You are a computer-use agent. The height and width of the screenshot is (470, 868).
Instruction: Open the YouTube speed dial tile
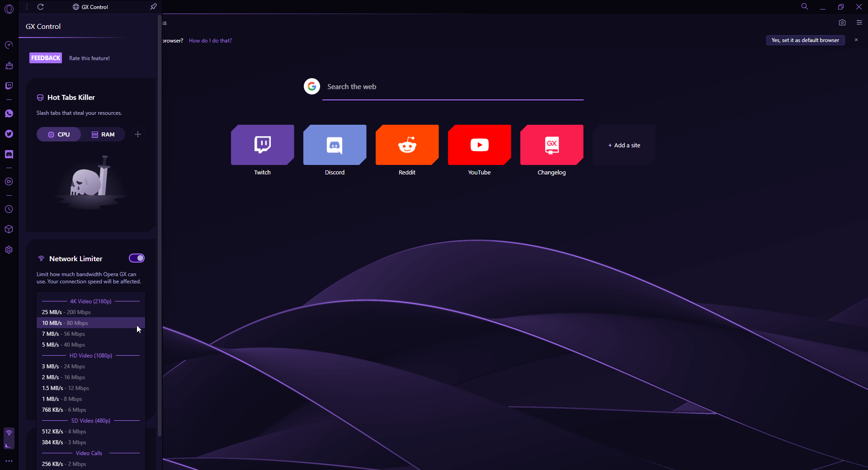tap(479, 145)
